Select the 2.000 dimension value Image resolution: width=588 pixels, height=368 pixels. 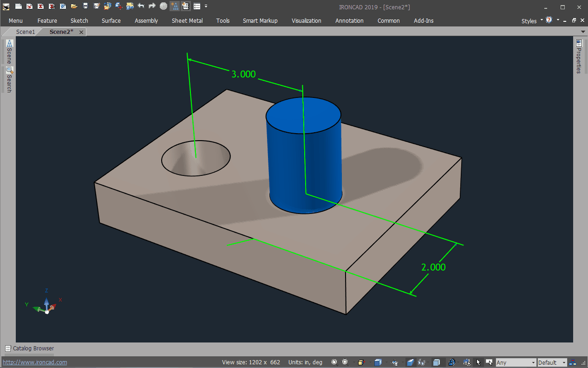coord(433,267)
